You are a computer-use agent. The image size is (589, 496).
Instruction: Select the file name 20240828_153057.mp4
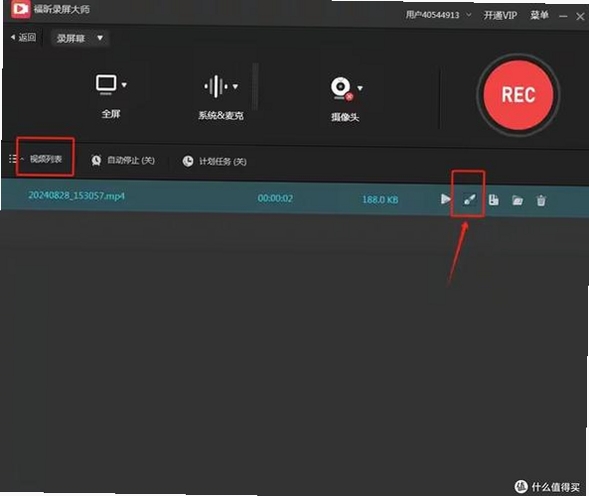point(77,195)
